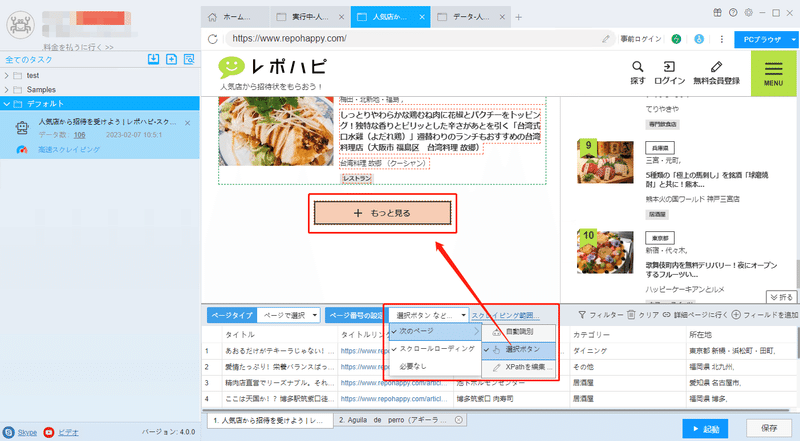Click the 探す magnifier icon on webpage

[x=638, y=67]
